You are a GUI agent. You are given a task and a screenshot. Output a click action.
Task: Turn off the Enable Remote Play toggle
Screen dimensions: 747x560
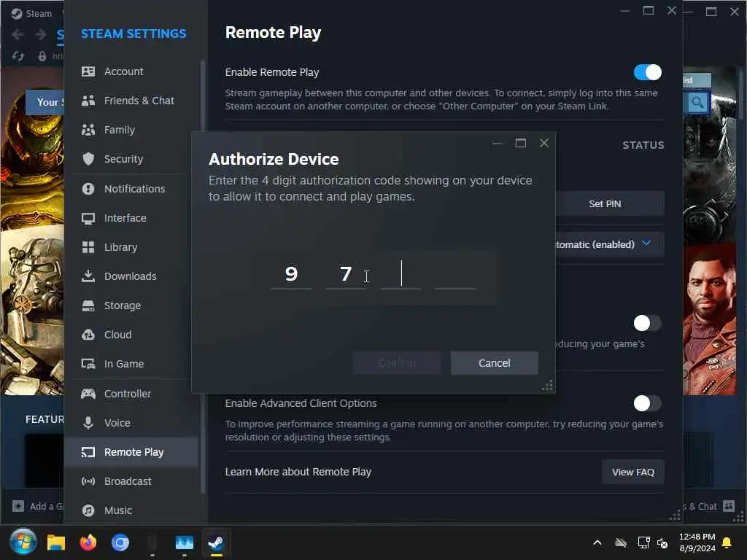(x=648, y=72)
